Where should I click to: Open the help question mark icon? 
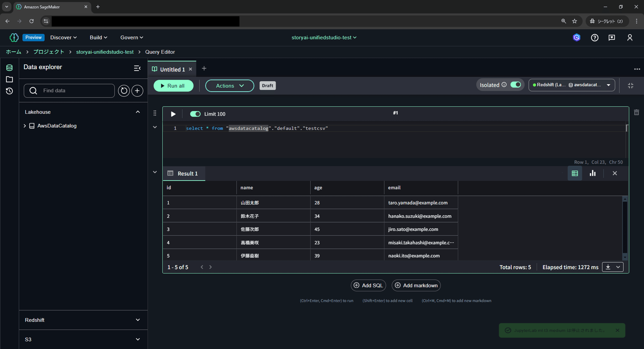[595, 37]
